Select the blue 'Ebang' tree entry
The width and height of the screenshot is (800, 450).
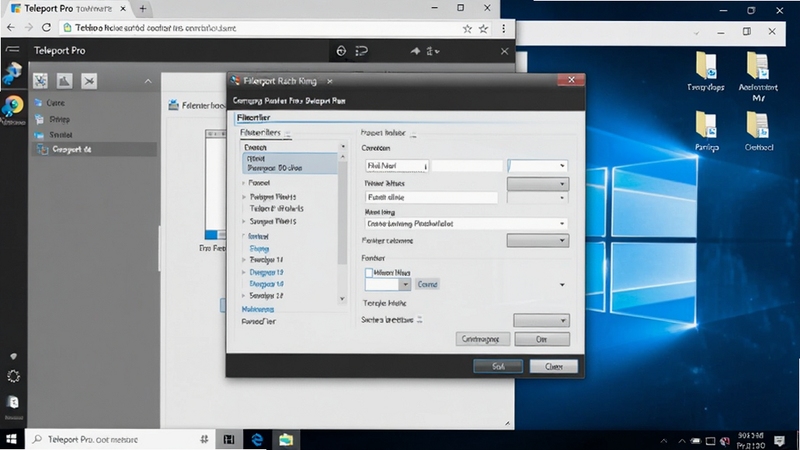(259, 248)
